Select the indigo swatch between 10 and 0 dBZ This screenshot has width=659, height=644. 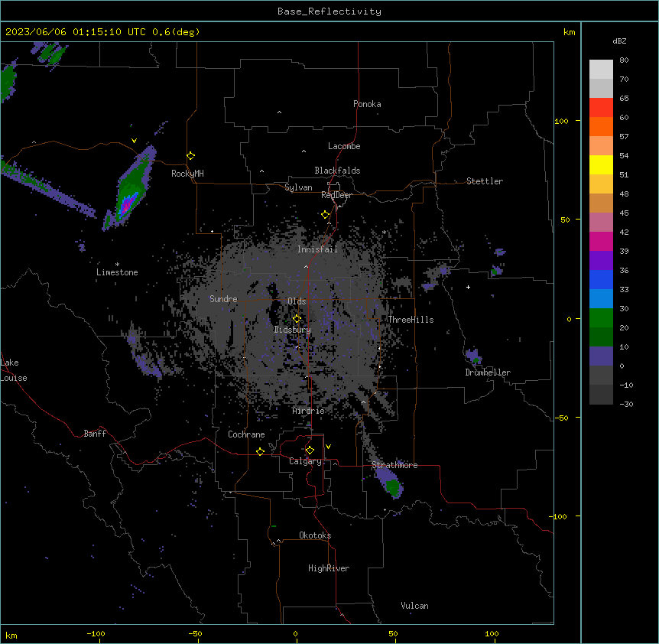(x=601, y=356)
